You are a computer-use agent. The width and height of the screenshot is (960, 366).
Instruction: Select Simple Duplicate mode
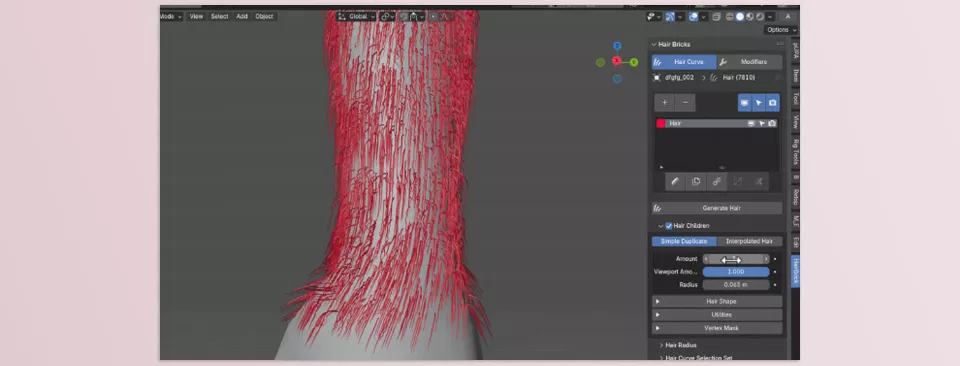pos(684,241)
